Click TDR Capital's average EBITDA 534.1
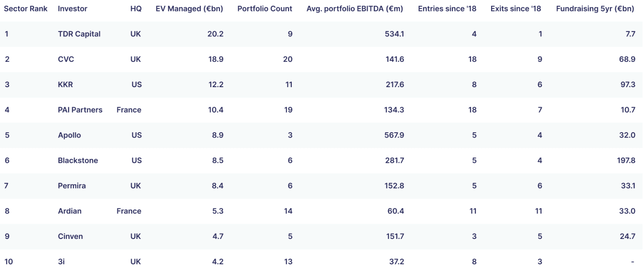Screen dimensions: 644x272 tap(395, 34)
